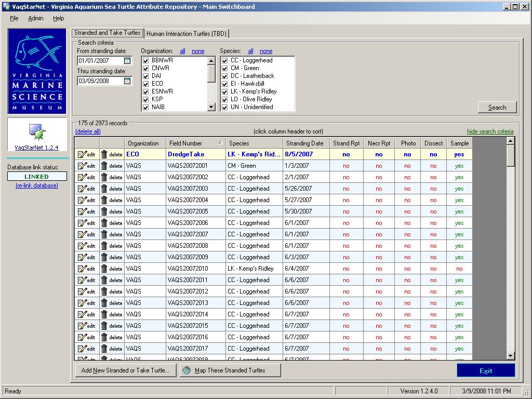Open the From stranding date calendar picker

pyautogui.click(x=127, y=61)
